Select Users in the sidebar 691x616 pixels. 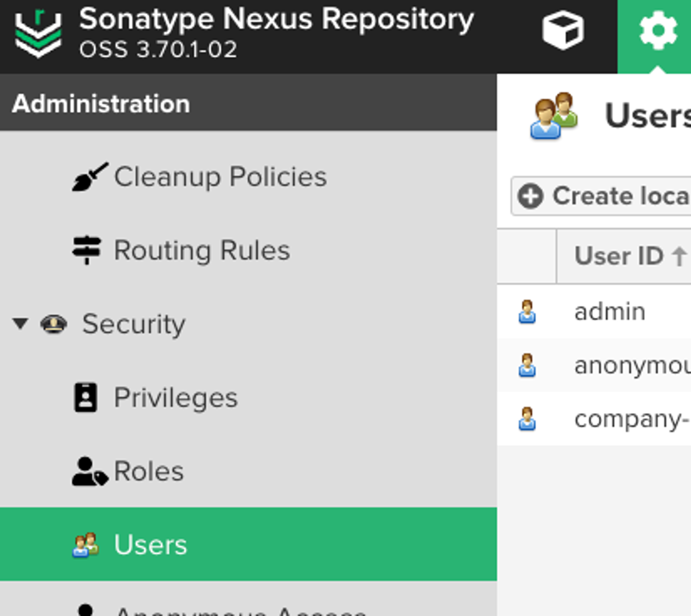click(x=150, y=545)
